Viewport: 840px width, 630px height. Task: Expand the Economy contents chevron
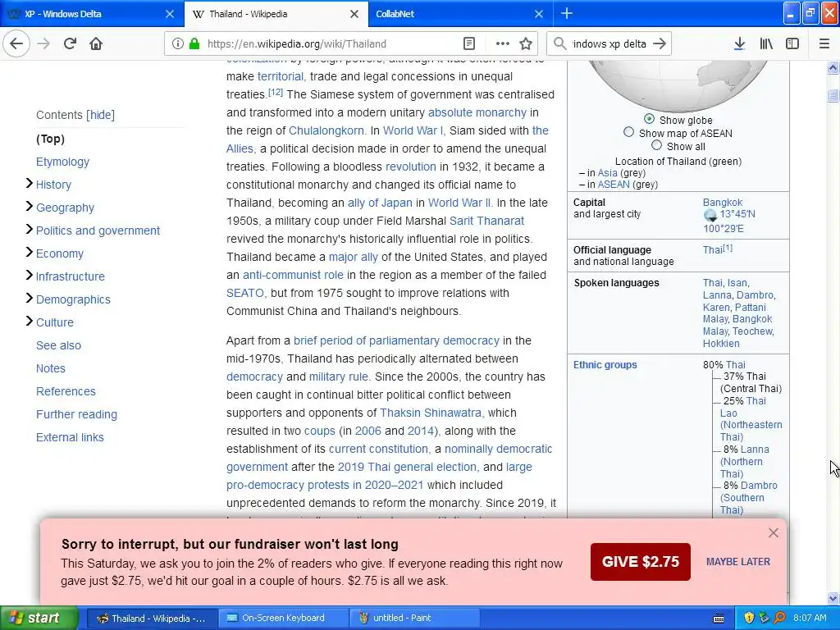coord(29,253)
